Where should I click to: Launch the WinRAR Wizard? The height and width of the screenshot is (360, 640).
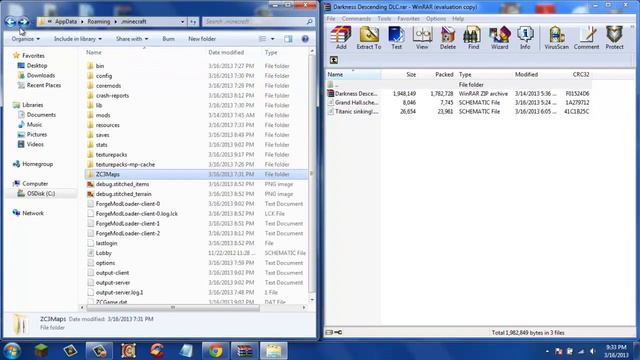pyautogui.click(x=500, y=38)
